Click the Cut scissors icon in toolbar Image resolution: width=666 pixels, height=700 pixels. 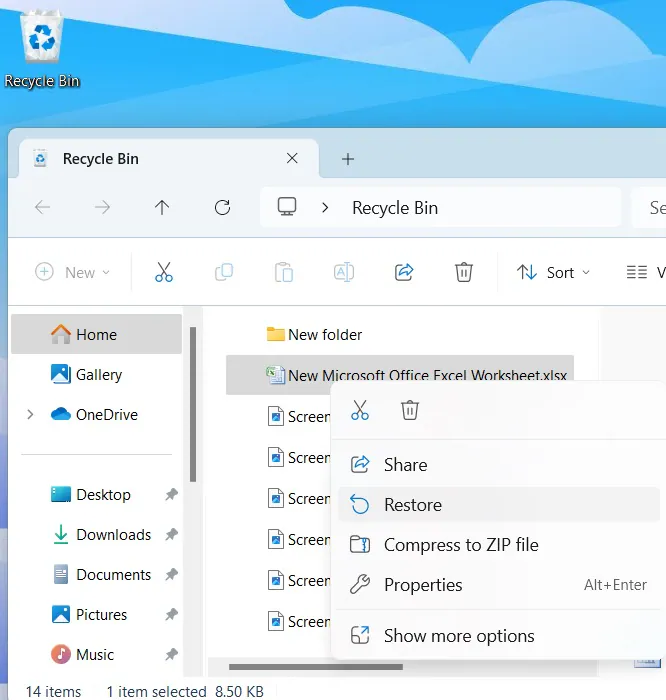(164, 272)
